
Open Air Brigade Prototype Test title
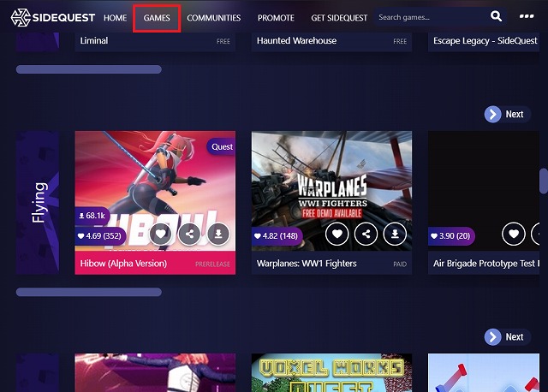pyautogui.click(x=485, y=264)
